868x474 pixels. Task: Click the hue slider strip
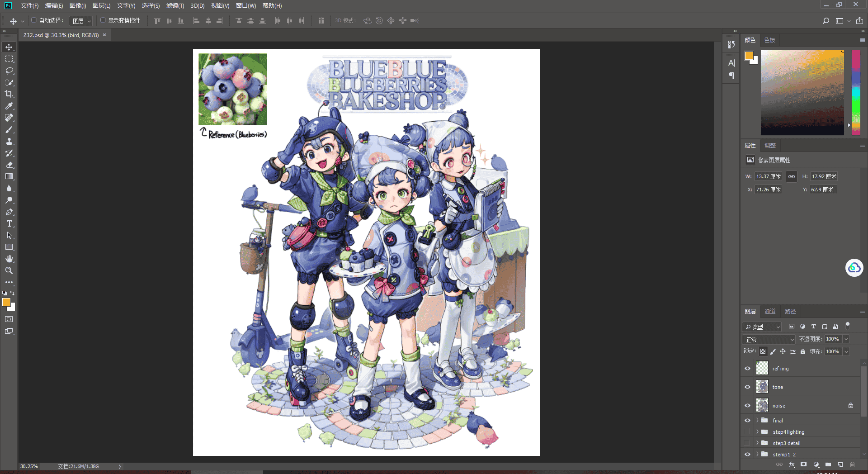pos(856,92)
